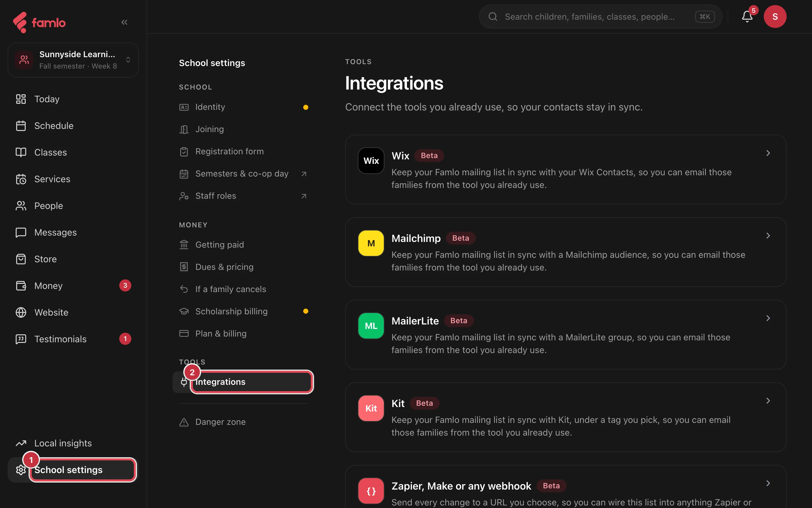The width and height of the screenshot is (812, 508).
Task: Click the Kit logo tile
Action: pyautogui.click(x=371, y=408)
